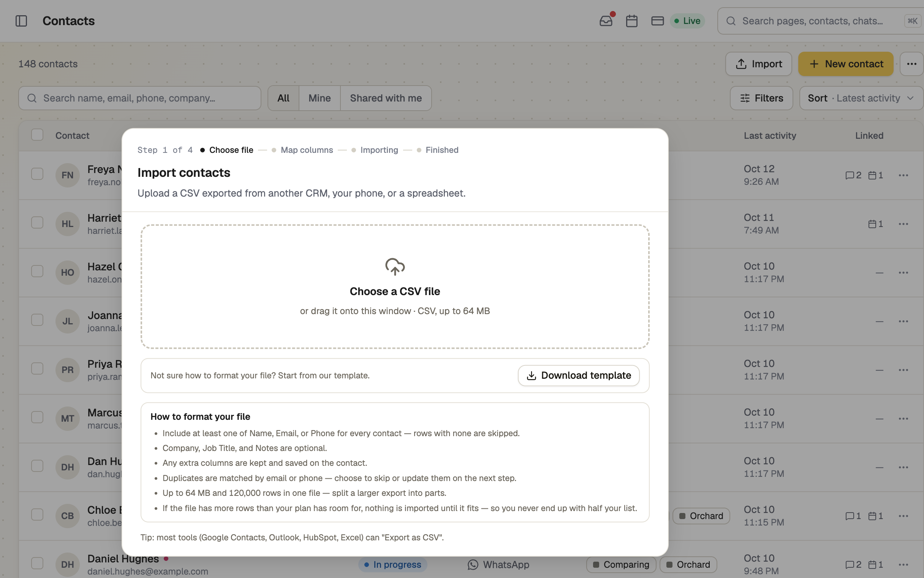Select the Choose file step
Image resolution: width=924 pixels, height=578 pixels.
[x=226, y=150]
